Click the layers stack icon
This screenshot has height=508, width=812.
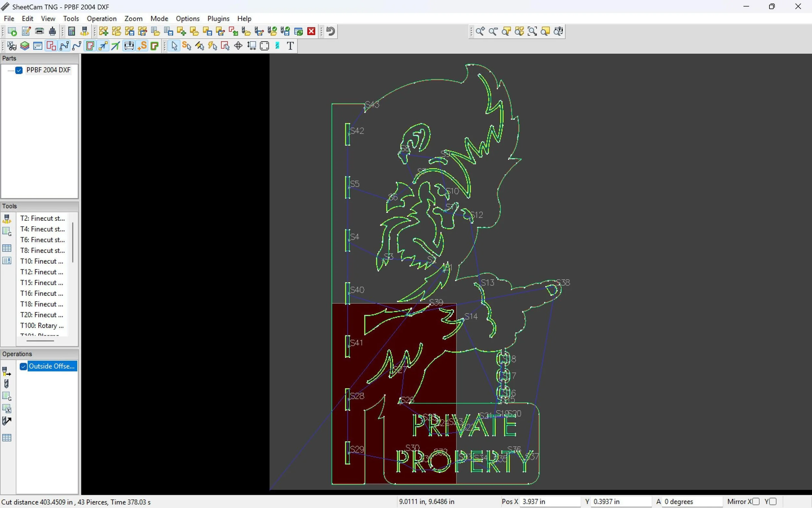click(25, 46)
